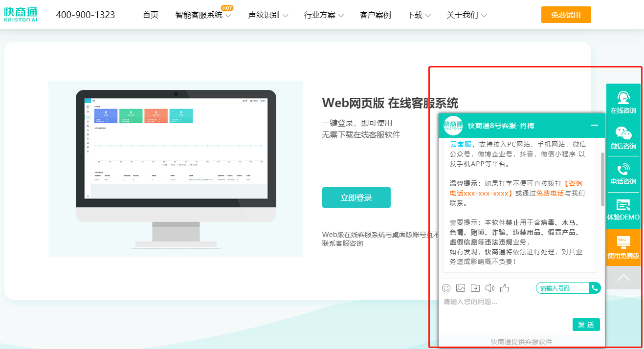Open the 行业方案 dropdown

tap(324, 15)
